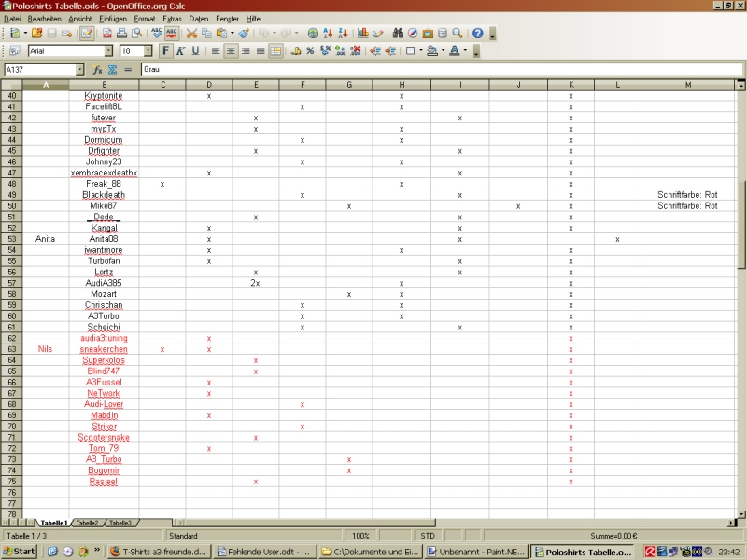Open the Zoom magnifier icon
Screen dimensions: 747x560
click(458, 34)
